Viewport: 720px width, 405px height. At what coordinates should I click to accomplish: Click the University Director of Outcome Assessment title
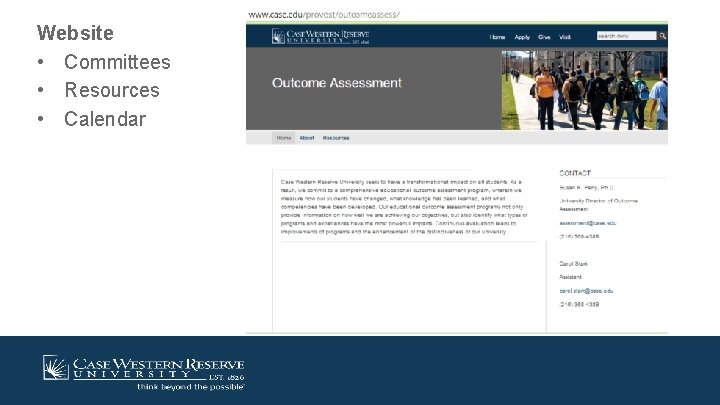tap(598, 205)
